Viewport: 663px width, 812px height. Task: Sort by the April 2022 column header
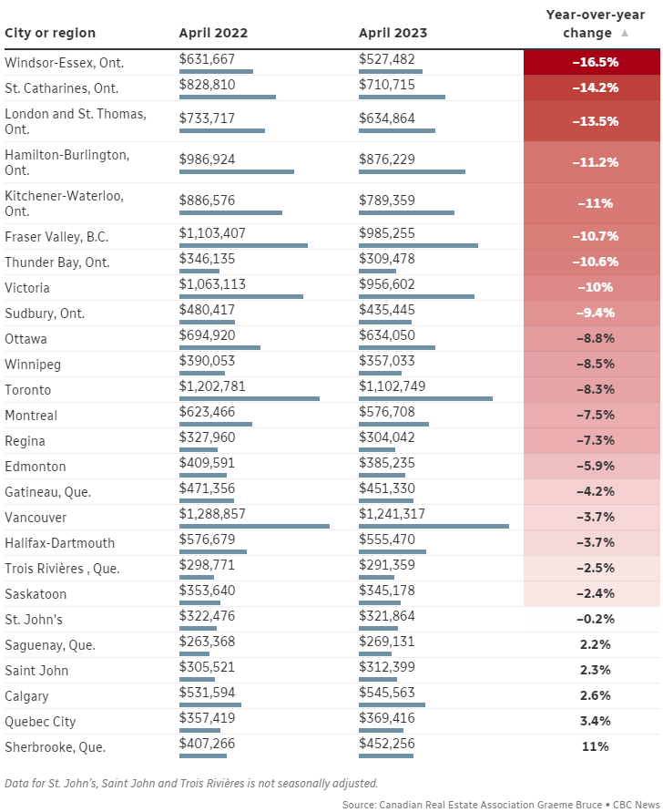(213, 33)
